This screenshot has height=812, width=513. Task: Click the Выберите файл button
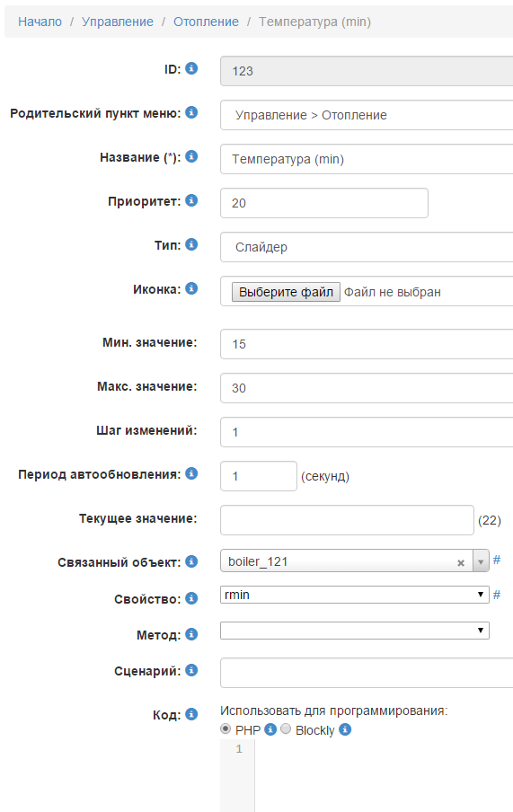[x=286, y=292]
